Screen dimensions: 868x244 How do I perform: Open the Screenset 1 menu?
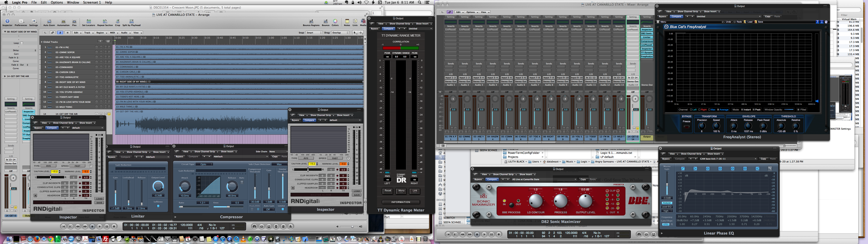coord(92,2)
